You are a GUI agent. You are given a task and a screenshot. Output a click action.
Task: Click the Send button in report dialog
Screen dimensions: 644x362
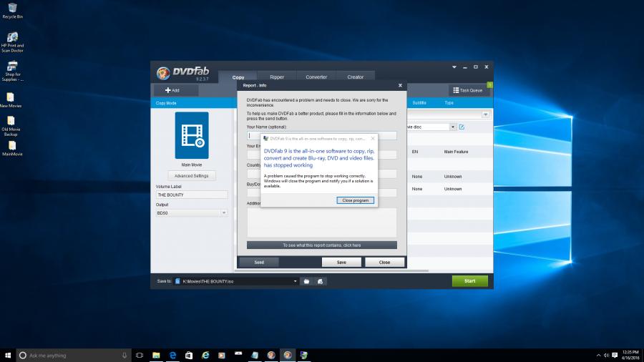click(x=259, y=262)
